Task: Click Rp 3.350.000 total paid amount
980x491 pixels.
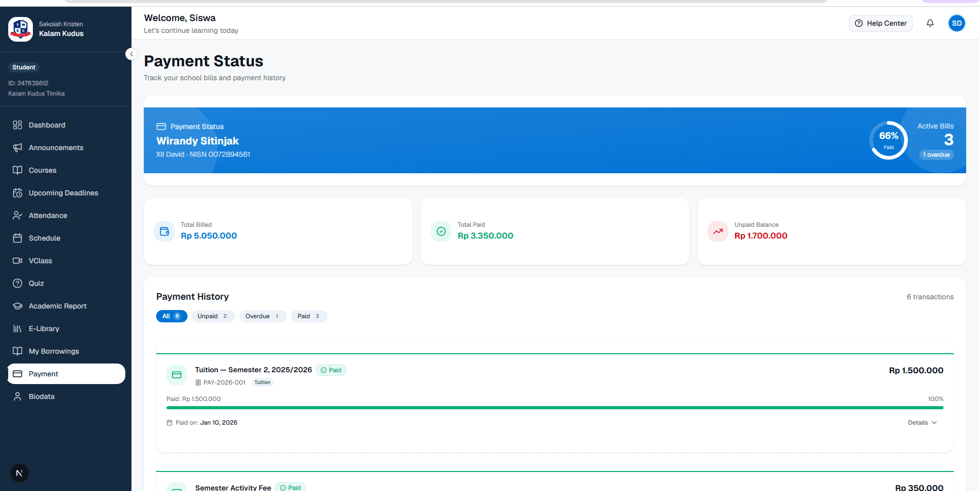Action: [x=485, y=236]
